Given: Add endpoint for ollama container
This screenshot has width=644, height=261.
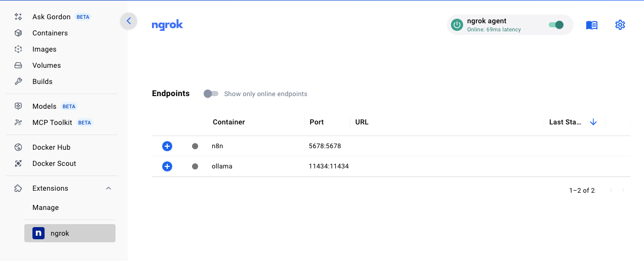Looking at the screenshot, I should (167, 166).
